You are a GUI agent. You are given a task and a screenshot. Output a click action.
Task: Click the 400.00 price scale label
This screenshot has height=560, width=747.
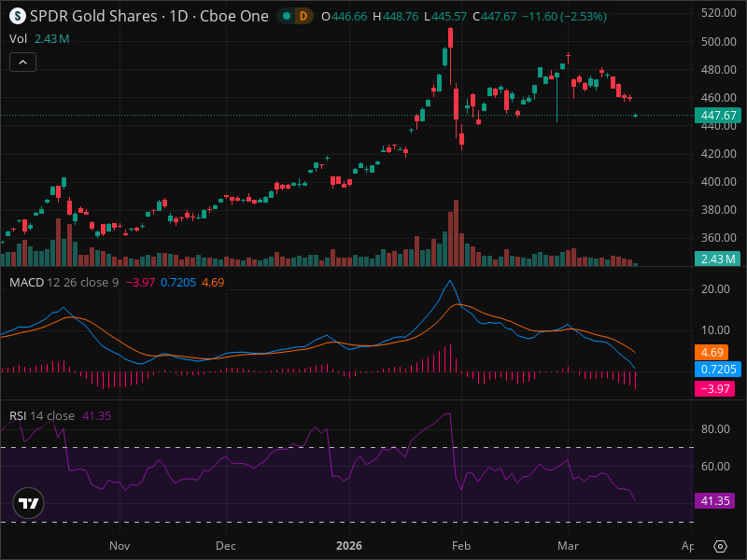click(x=718, y=182)
